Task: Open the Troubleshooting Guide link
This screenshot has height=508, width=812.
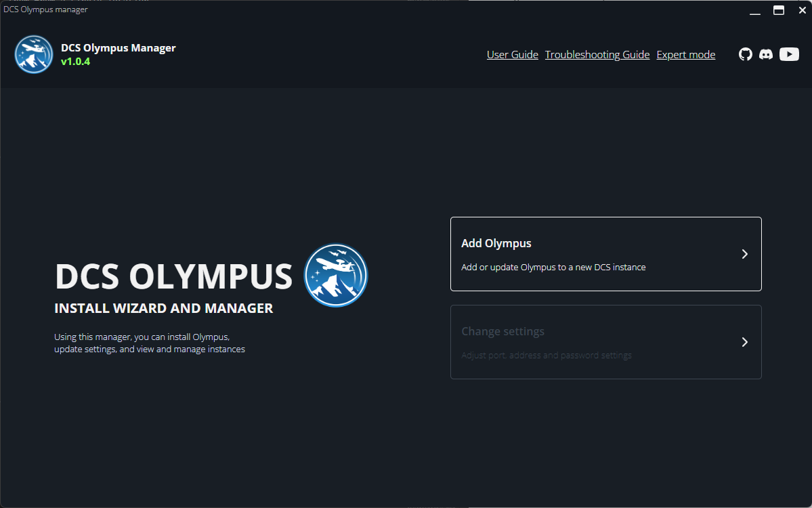Action: click(x=597, y=55)
